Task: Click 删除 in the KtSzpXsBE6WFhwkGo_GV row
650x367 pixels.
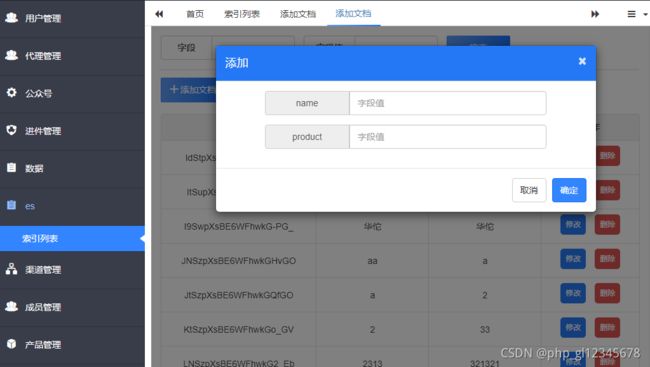Action: click(x=607, y=328)
